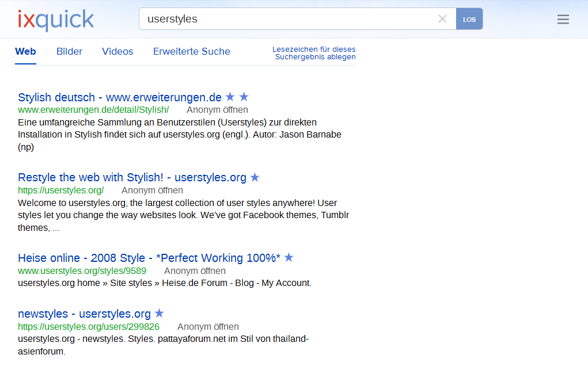Click Anonym öffnen beside https://userstyles.org/
Screen dimensions: 588x366
pos(152,190)
